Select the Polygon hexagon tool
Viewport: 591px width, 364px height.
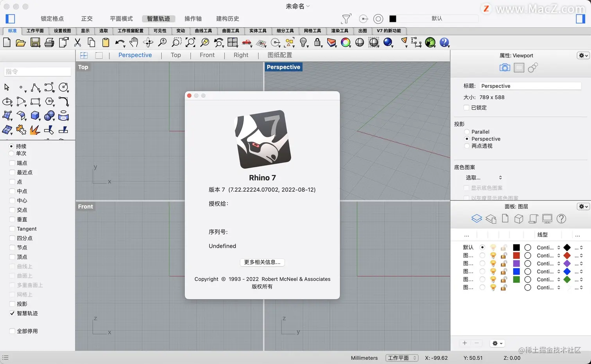[x=50, y=102]
